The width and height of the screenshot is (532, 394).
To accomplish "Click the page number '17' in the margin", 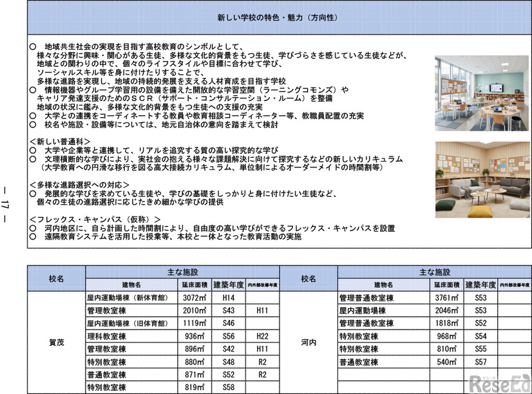I will tap(5, 204).
